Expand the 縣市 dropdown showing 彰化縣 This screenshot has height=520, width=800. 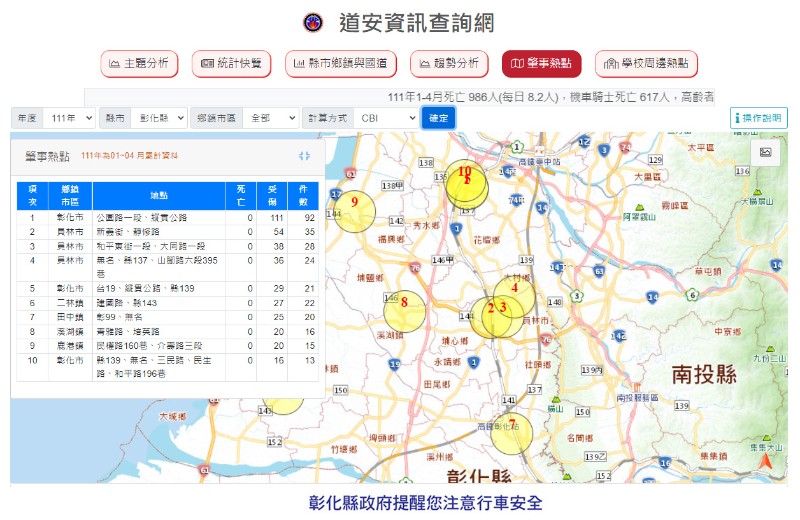[158, 118]
